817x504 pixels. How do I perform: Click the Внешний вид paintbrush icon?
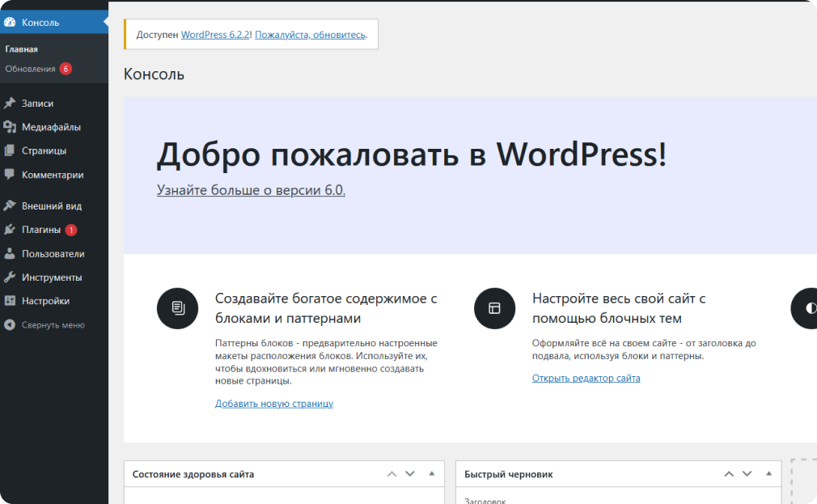click(10, 205)
